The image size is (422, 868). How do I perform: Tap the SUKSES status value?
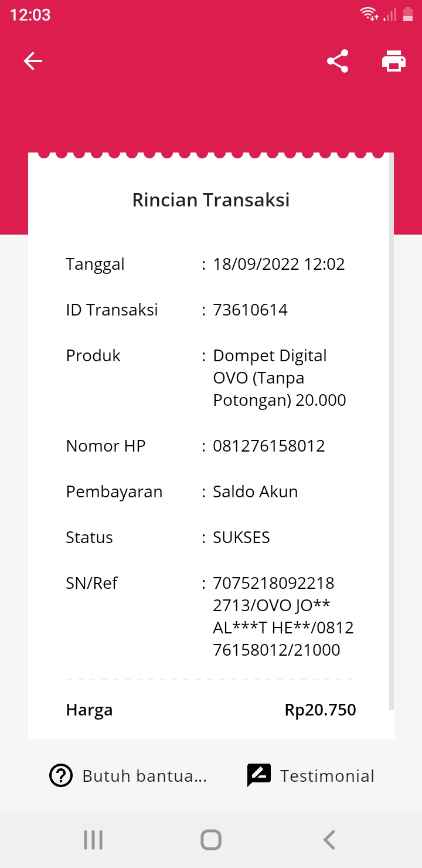tap(241, 537)
